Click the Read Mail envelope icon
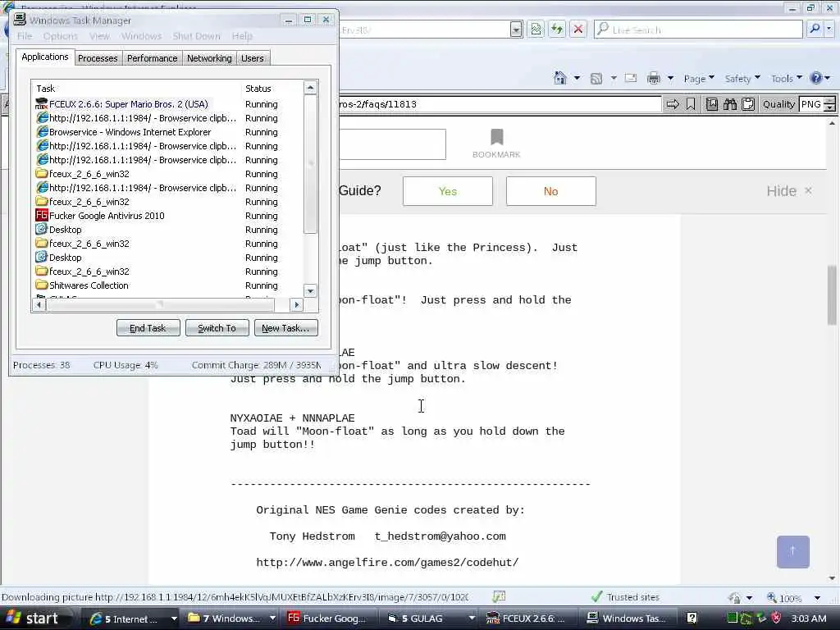This screenshot has width=840, height=630. tap(631, 78)
